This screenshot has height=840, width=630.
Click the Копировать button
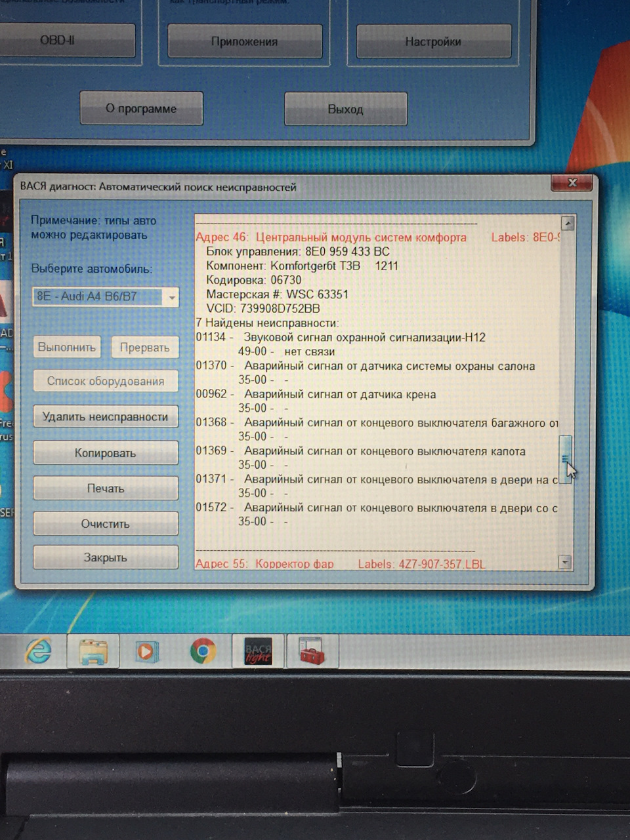pyautogui.click(x=106, y=452)
